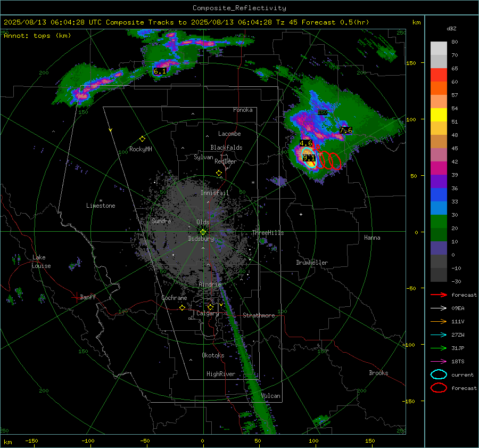479x448 pixels.
Task: Click the magenta 18TS arrow in legend
Action: [439, 362]
